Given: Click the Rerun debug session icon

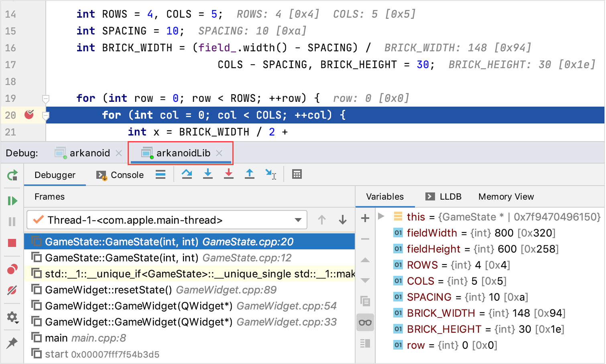Looking at the screenshot, I should pos(12,175).
